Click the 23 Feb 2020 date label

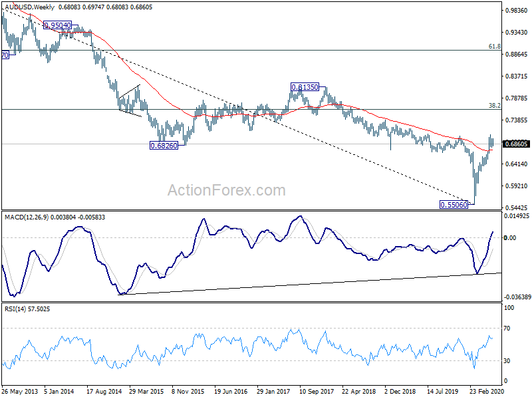pos(487,391)
